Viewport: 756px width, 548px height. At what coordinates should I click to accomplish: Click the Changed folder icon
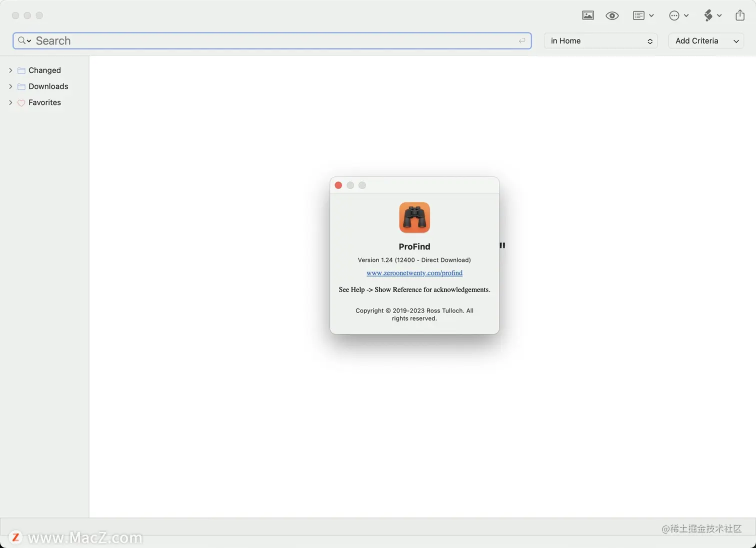point(21,70)
